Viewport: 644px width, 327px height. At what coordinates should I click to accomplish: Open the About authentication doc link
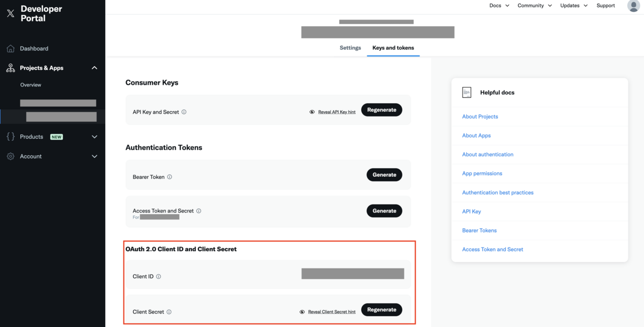(x=488, y=155)
